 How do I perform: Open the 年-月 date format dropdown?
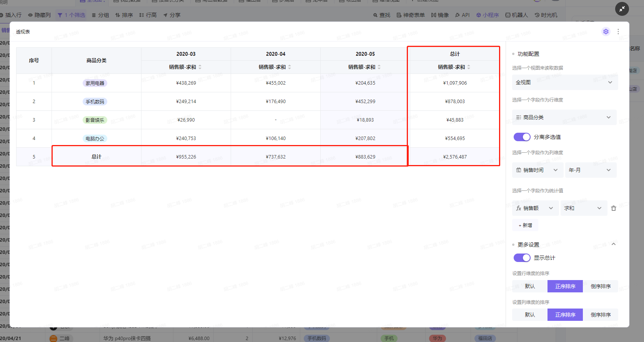pos(590,170)
